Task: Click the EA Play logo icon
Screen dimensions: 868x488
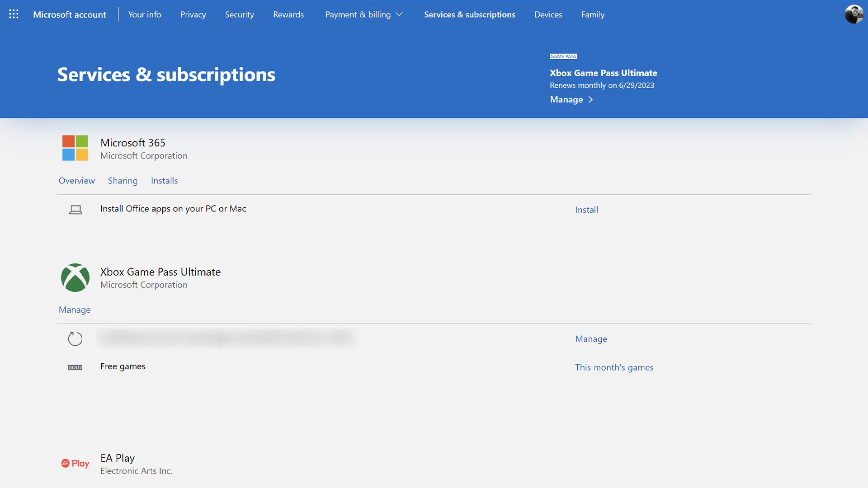Action: click(75, 463)
